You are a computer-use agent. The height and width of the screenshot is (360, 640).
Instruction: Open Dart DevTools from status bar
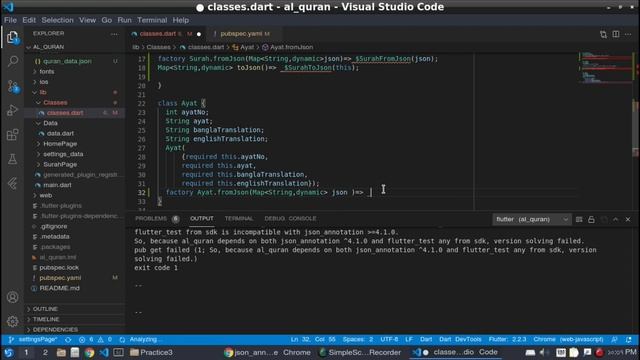[460, 340]
